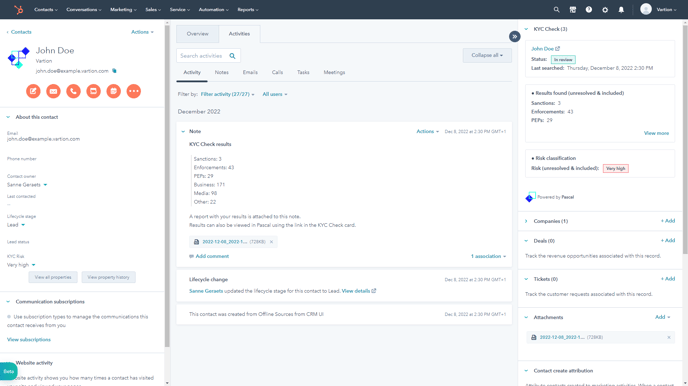
Task: Select the Calls sub-tab
Action: [277, 72]
